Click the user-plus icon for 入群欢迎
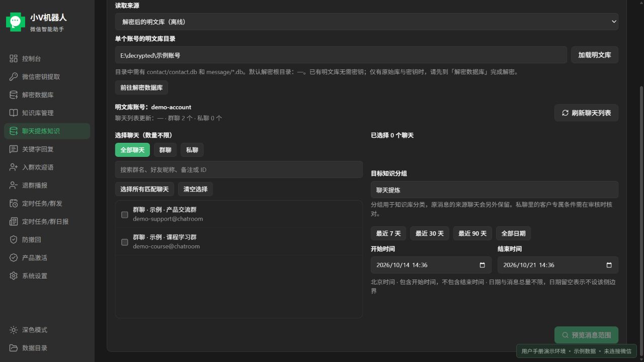Screen dimensions: 644x362 [14, 167]
